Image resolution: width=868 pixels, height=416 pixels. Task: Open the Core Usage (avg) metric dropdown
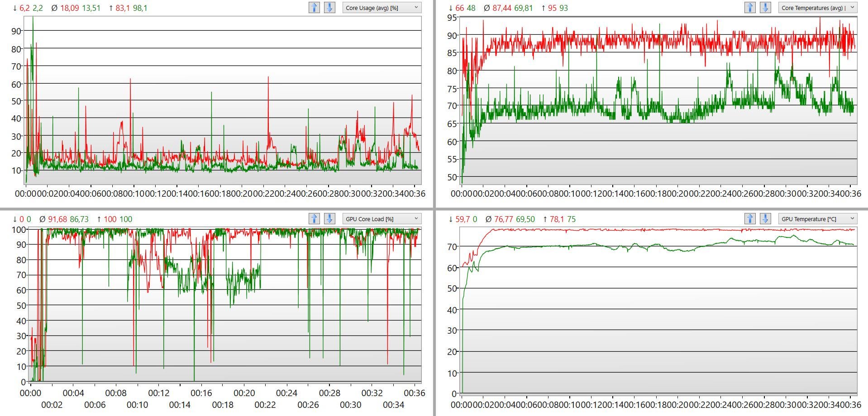click(x=382, y=7)
